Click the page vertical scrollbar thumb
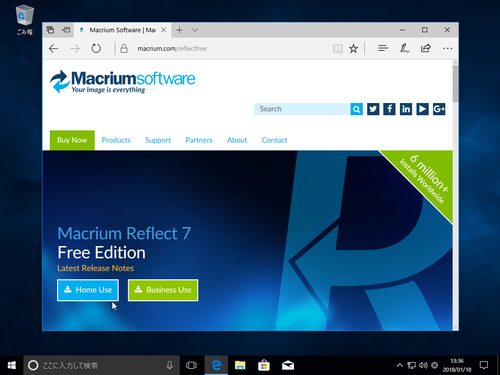500x375 pixels. pyautogui.click(x=455, y=83)
